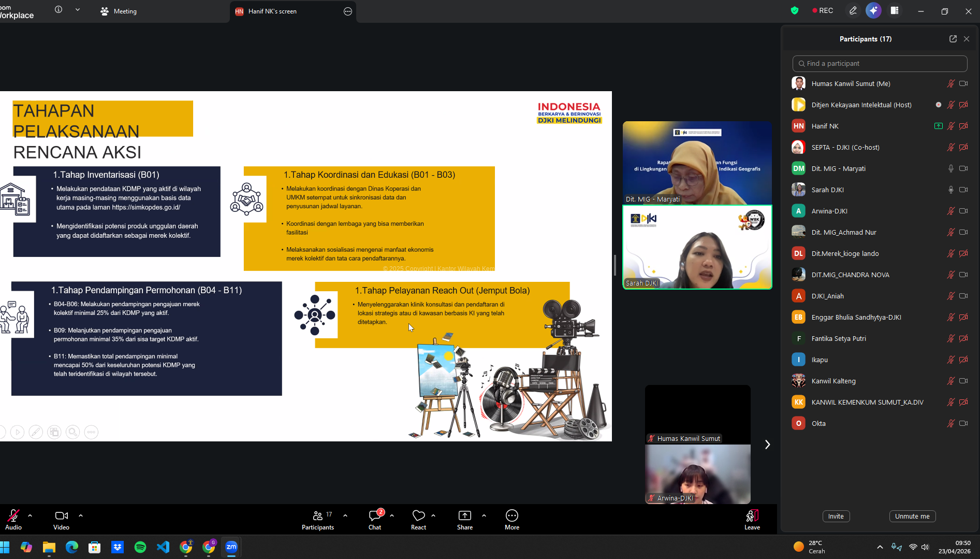Open the More options menu

click(x=511, y=516)
